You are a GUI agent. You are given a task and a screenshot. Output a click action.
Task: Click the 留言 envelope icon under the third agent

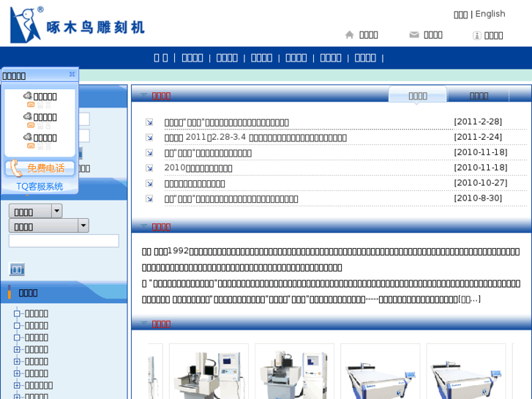pyautogui.click(x=31, y=146)
